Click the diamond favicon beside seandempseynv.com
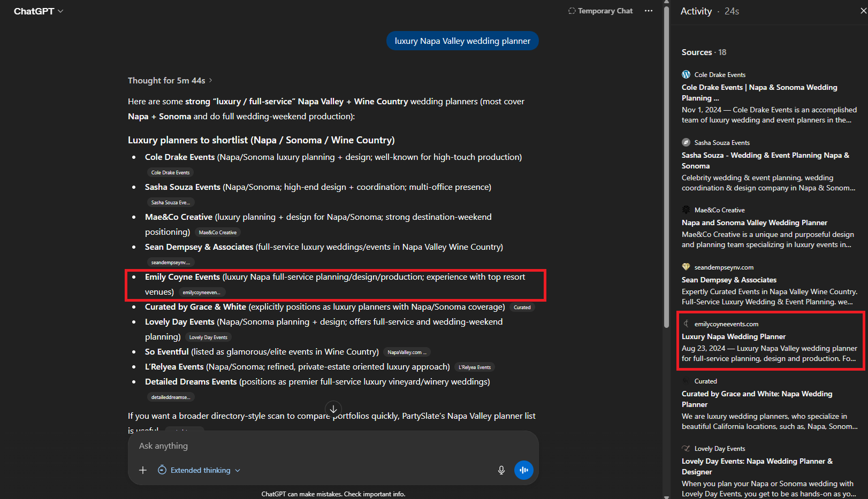 coord(686,267)
